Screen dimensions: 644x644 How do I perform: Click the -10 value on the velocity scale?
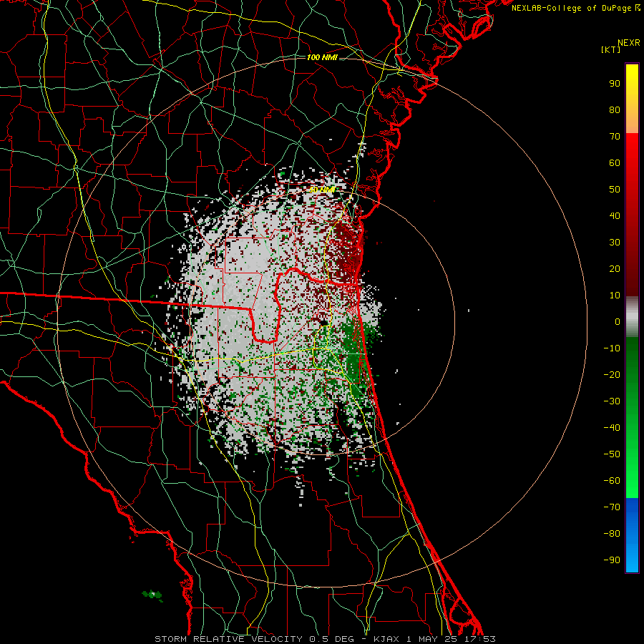(612, 348)
